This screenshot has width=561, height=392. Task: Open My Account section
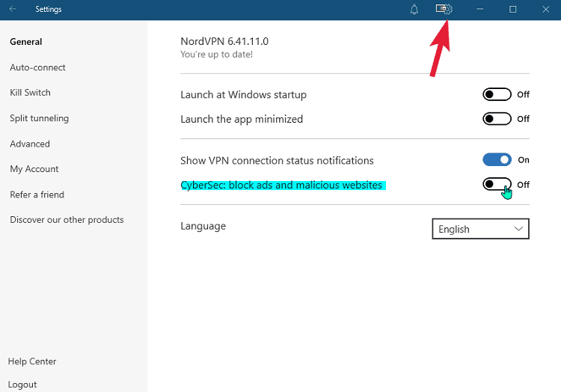coord(34,169)
